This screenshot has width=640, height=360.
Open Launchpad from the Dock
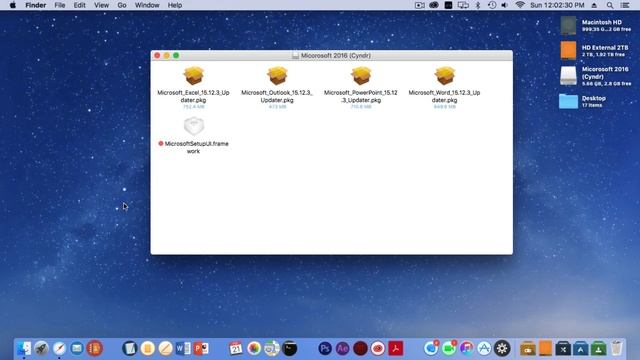(41, 348)
